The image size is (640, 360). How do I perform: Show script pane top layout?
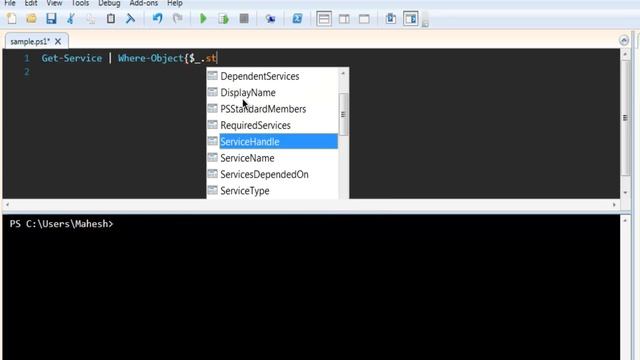(324, 19)
